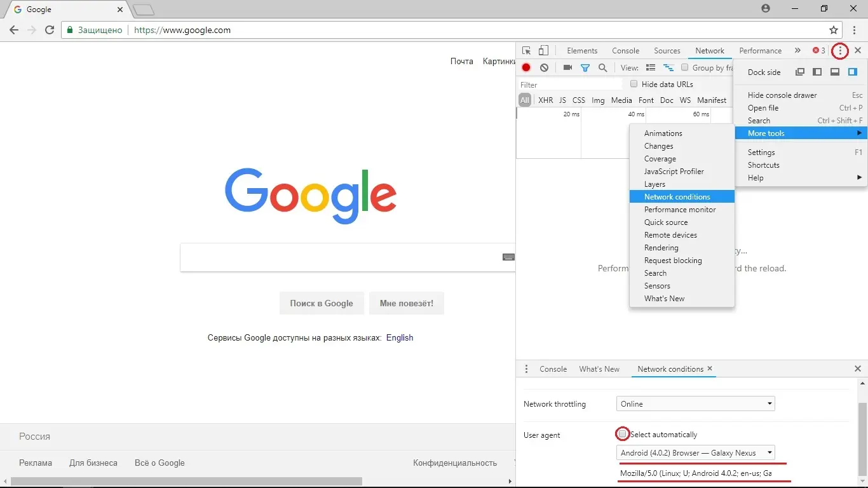Toggle the device toolbar
Screen dimensions: 868x488
click(543, 50)
